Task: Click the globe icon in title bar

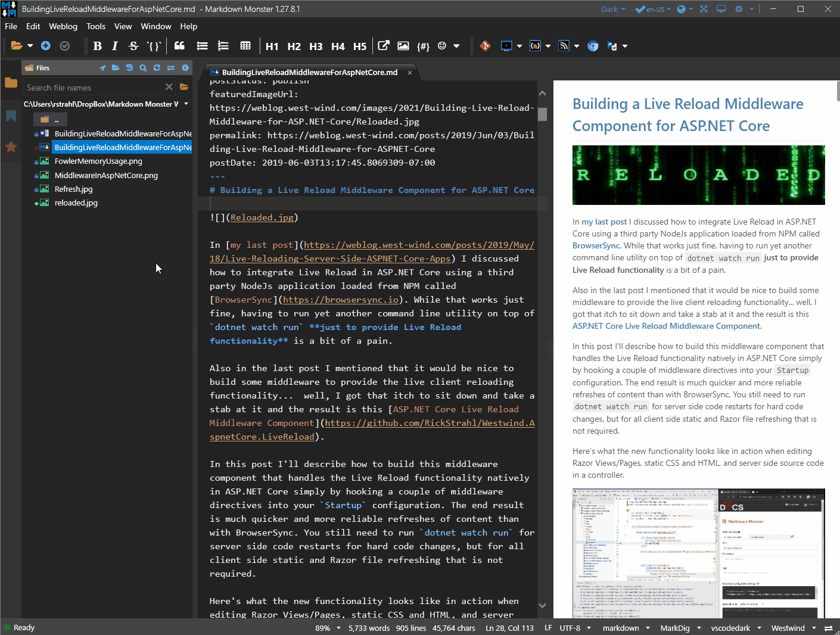Action: tap(681, 9)
